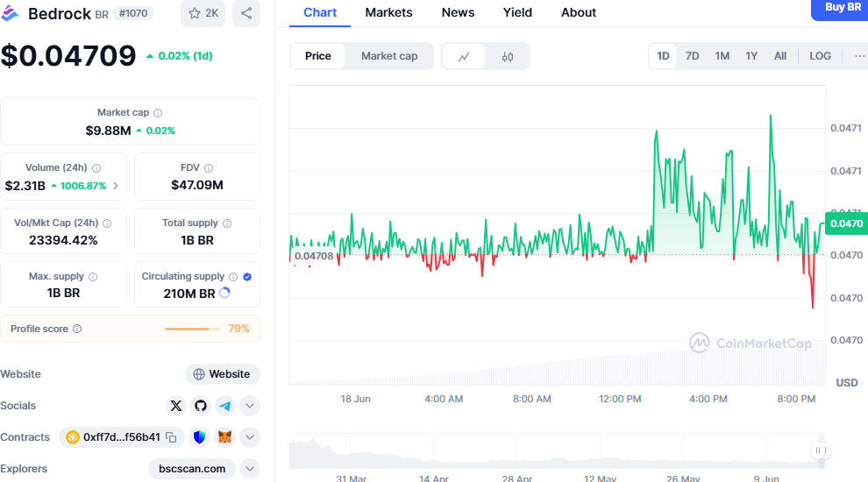
Task: Click the Buy BR button
Action: click(840, 8)
